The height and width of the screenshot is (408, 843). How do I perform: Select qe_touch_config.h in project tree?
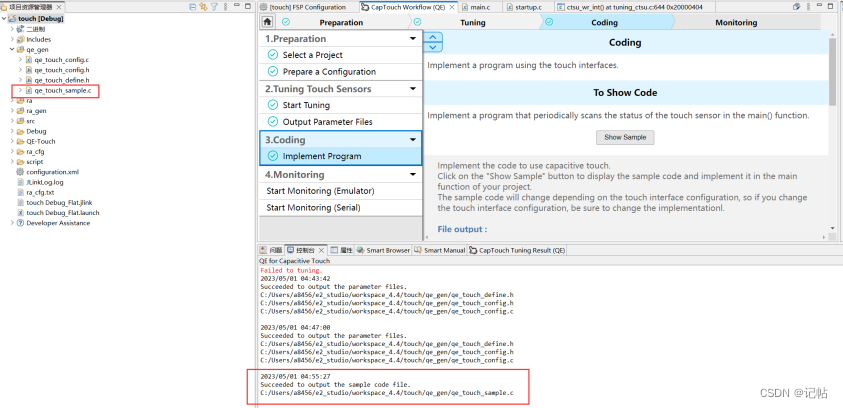[x=61, y=70]
